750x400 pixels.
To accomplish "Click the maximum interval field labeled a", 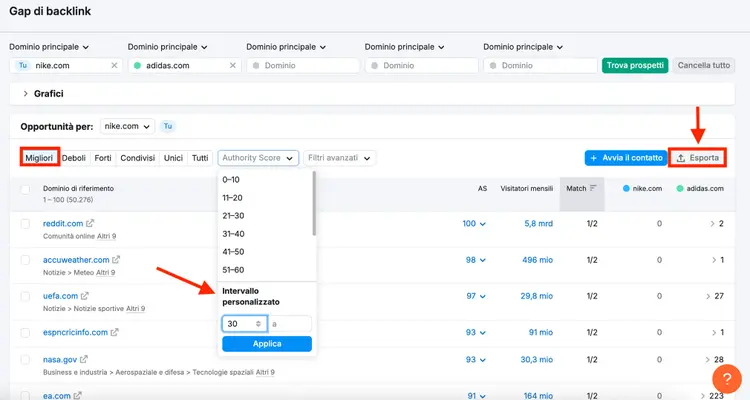I will click(290, 324).
